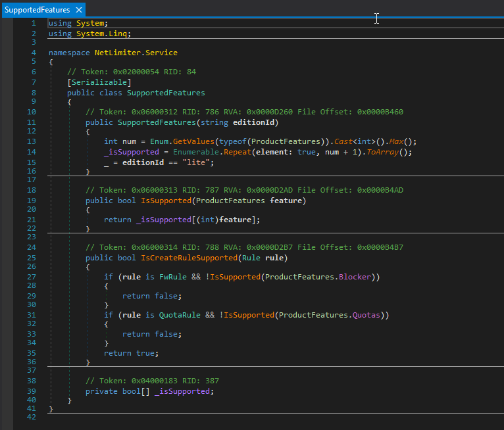Click the 'public class' keywords on line 8
Screen dimensions: 504x430
click(x=95, y=93)
